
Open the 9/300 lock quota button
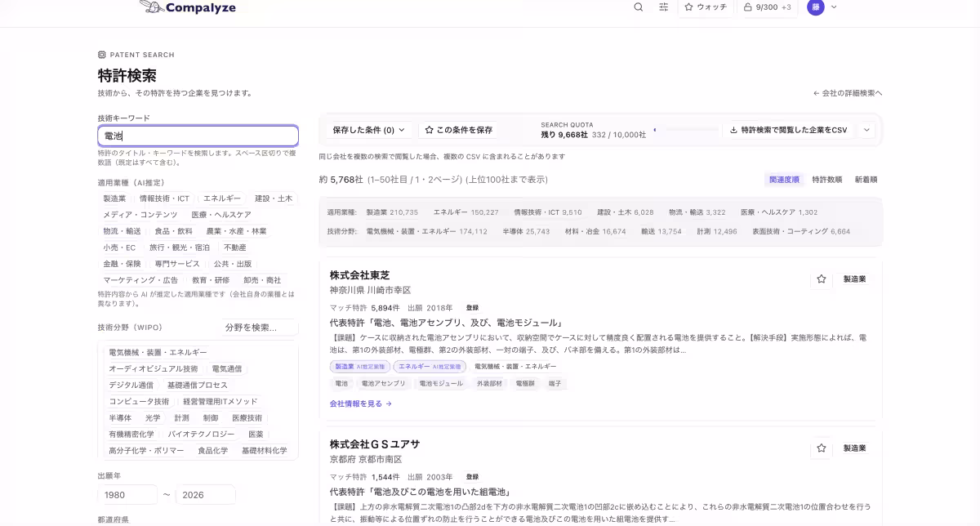[x=768, y=7]
